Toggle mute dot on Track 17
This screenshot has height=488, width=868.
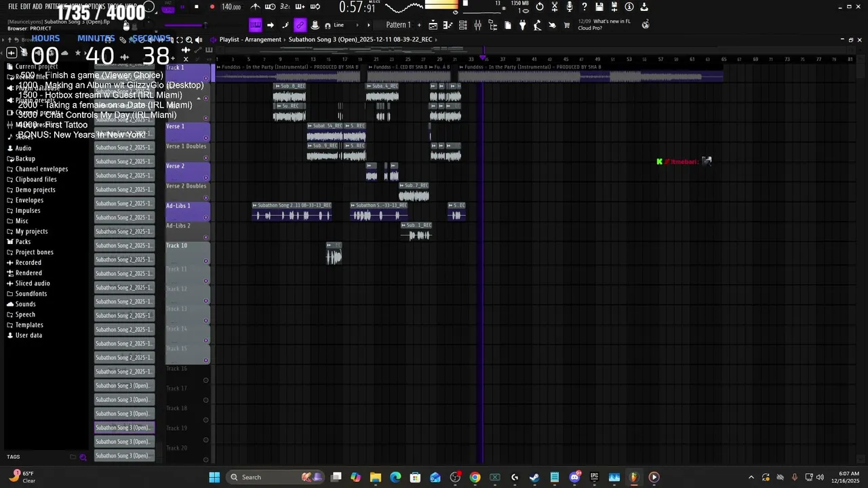(x=206, y=400)
